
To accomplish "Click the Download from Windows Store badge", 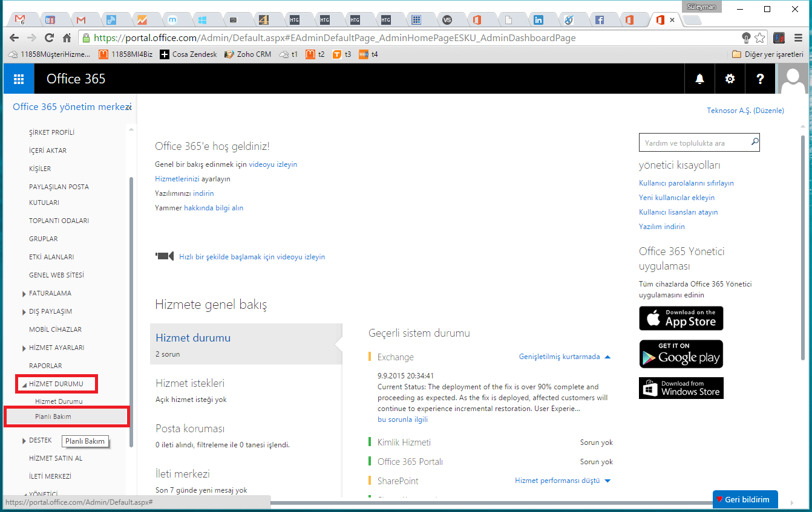I will click(681, 387).
